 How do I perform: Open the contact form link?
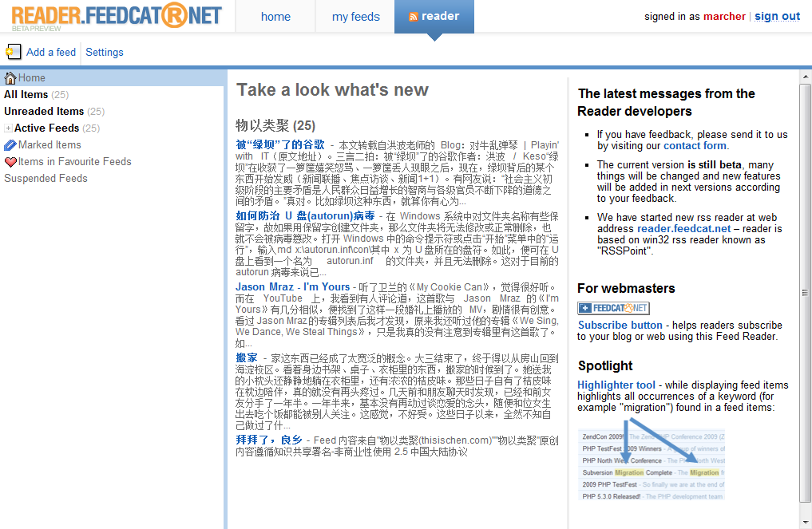(695, 146)
